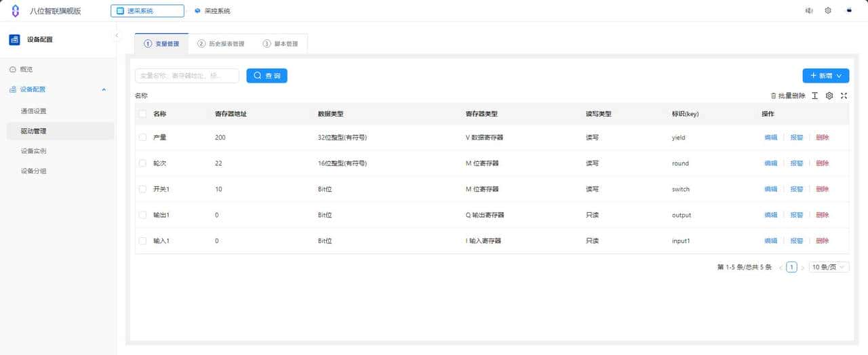Viewport: 868px width, 355px height.
Task: Click the yield key cell
Action: [x=679, y=138]
